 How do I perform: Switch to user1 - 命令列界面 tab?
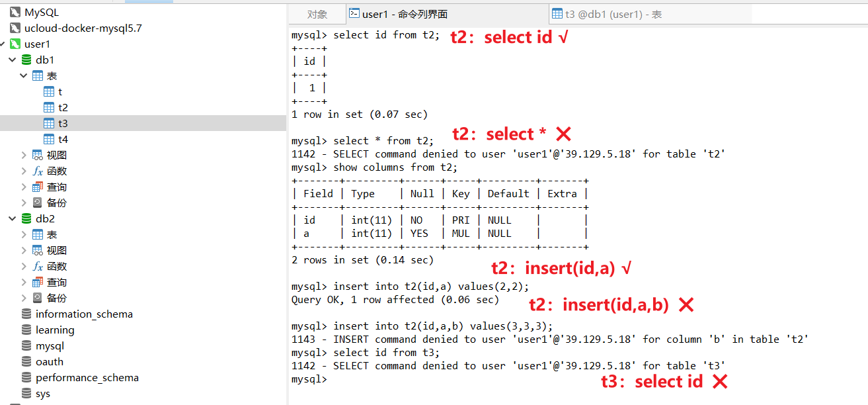pos(446,14)
